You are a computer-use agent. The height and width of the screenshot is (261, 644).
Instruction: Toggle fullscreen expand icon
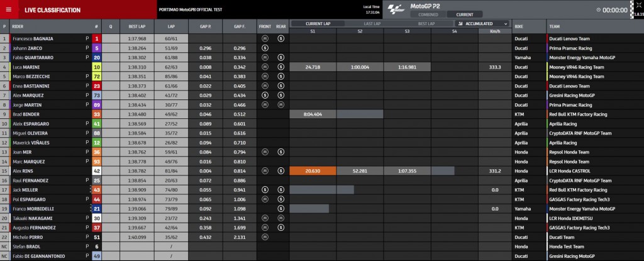point(639,5)
